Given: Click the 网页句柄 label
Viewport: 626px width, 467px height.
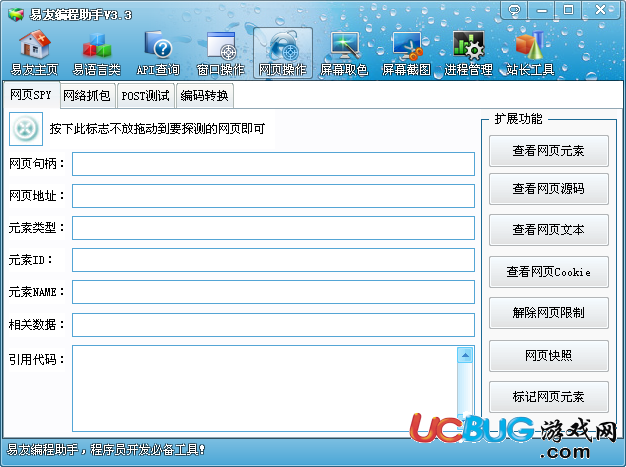Looking at the screenshot, I should coord(36,164).
